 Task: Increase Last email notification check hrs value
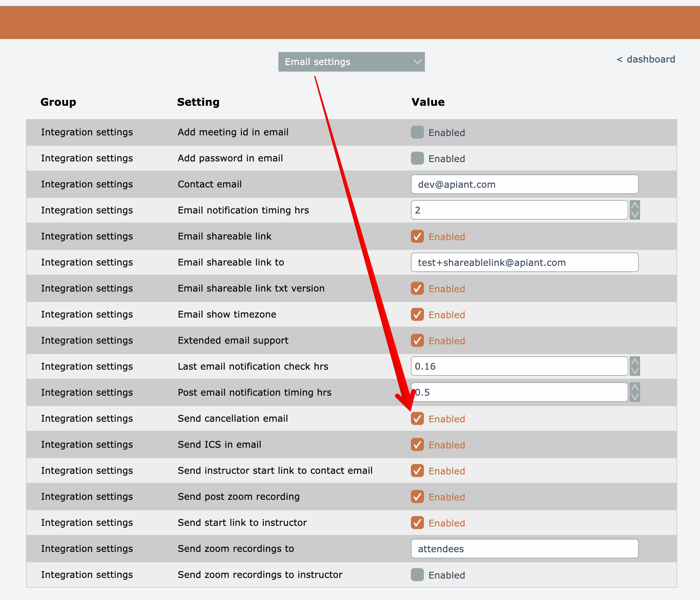coord(635,361)
